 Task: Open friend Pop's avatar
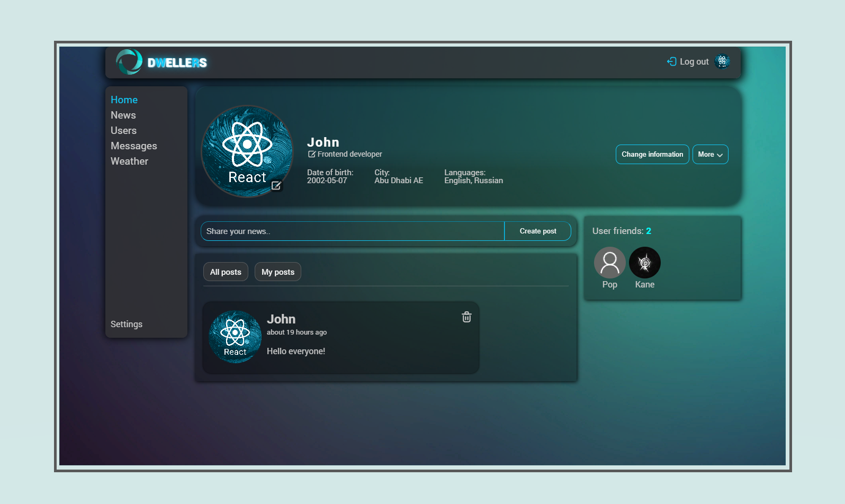pos(609,263)
